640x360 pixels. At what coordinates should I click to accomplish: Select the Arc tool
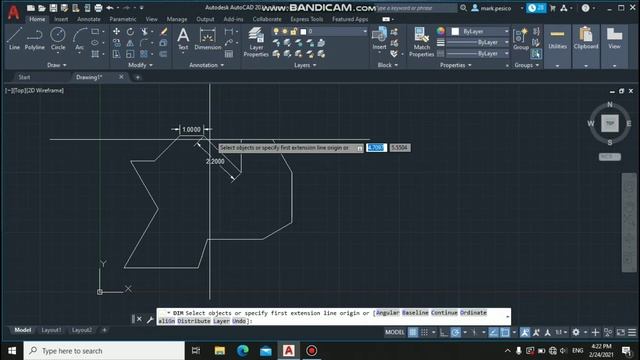pyautogui.click(x=80, y=39)
